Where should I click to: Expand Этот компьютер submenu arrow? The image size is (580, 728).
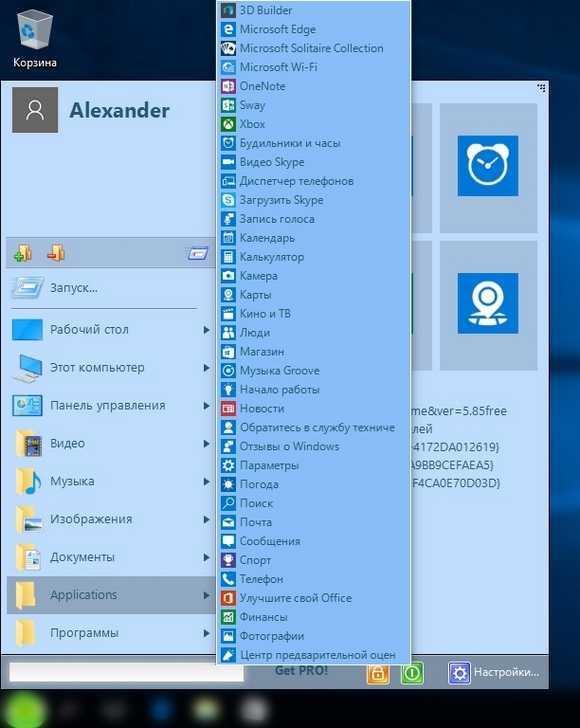click(206, 368)
